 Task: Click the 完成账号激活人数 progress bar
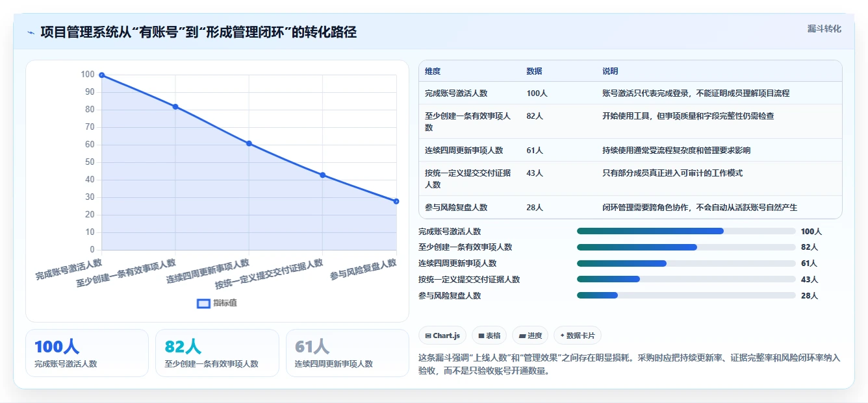(x=686, y=231)
